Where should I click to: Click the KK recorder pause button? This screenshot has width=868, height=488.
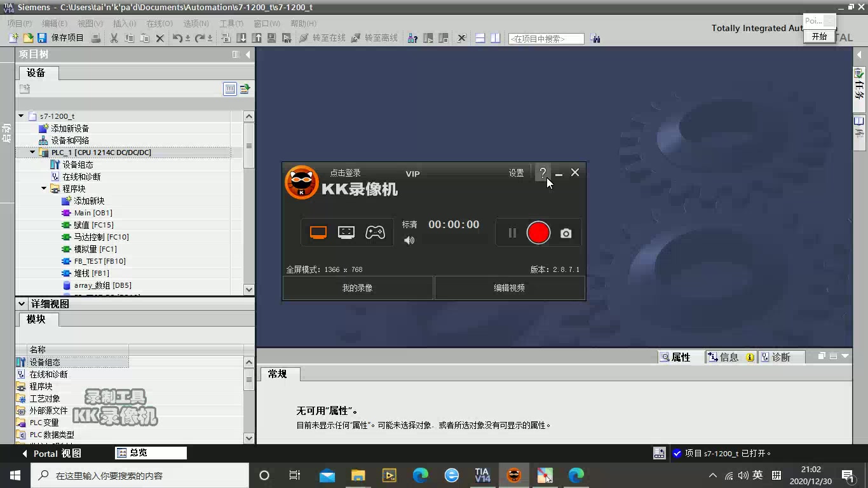512,233
